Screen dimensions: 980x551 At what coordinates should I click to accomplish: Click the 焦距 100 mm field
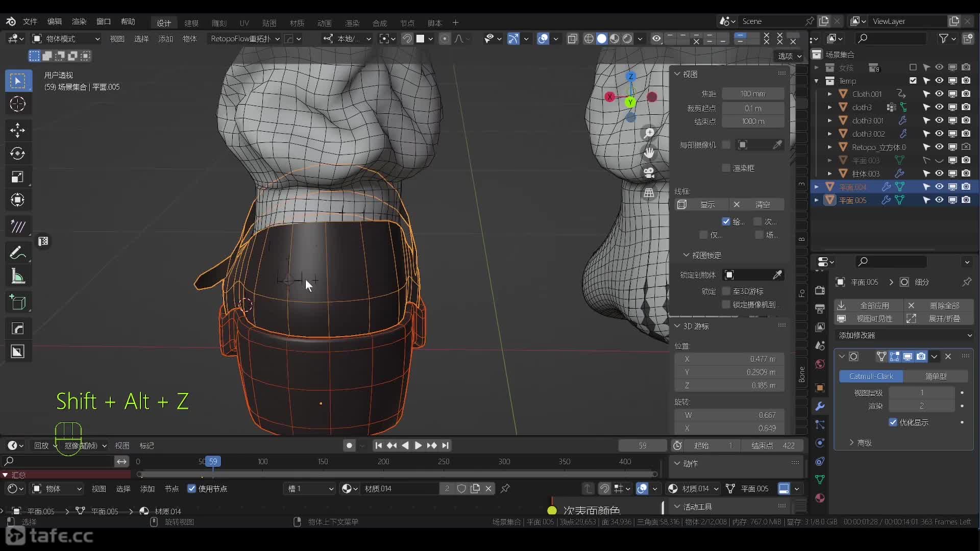tap(753, 94)
